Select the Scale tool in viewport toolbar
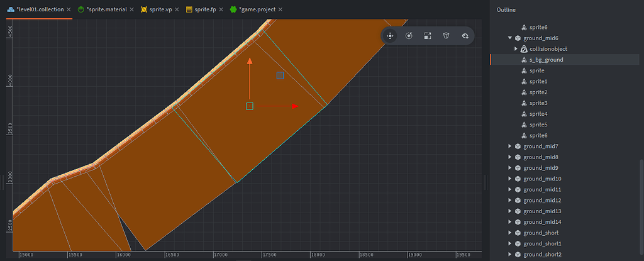Image resolution: width=644 pixels, height=261 pixels. click(x=427, y=36)
